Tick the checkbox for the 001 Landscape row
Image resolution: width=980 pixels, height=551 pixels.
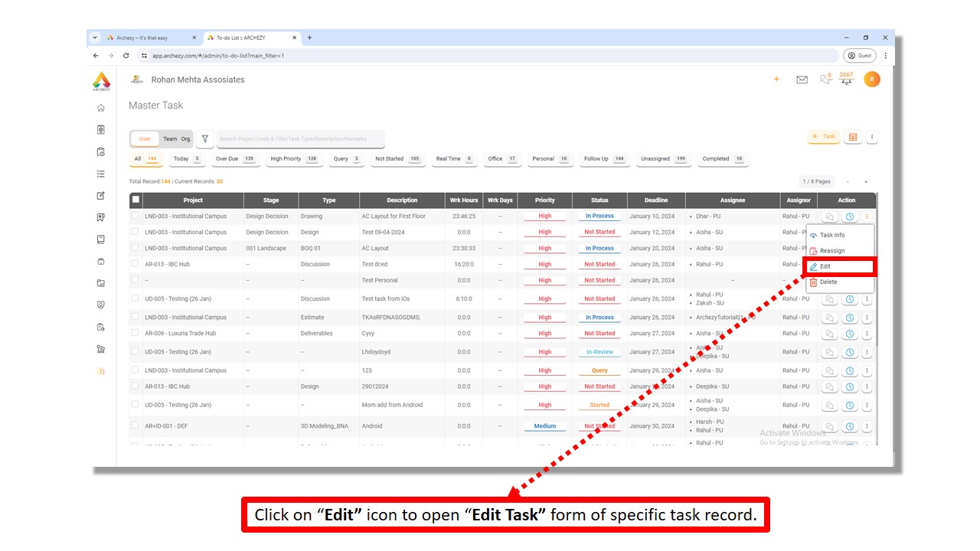click(x=136, y=248)
